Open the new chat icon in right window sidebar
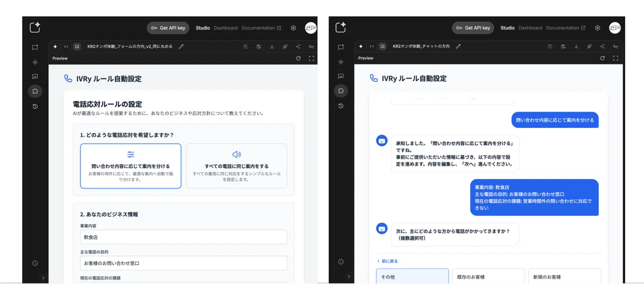Image resolution: width=644 pixels, height=284 pixels. tap(340, 47)
